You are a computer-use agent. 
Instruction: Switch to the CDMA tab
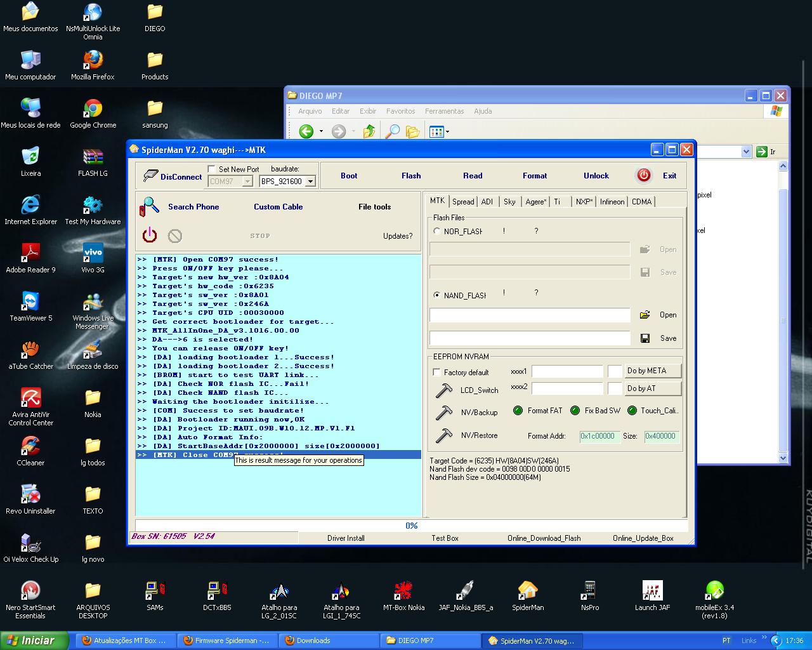coord(641,202)
